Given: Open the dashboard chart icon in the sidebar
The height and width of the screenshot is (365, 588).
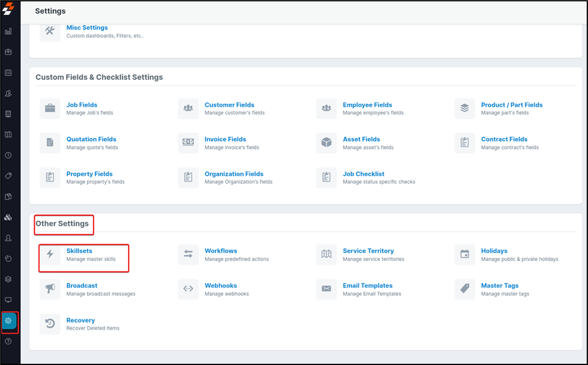Looking at the screenshot, I should [8, 31].
